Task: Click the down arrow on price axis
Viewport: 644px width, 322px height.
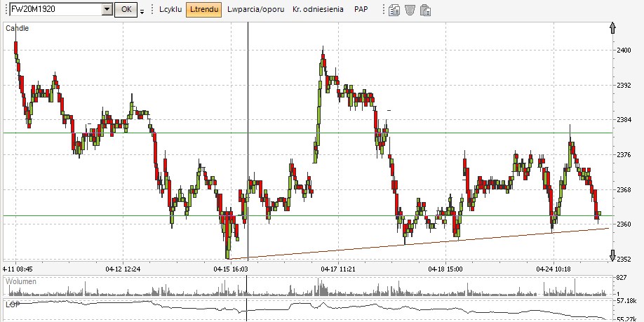Action: pyautogui.click(x=613, y=254)
